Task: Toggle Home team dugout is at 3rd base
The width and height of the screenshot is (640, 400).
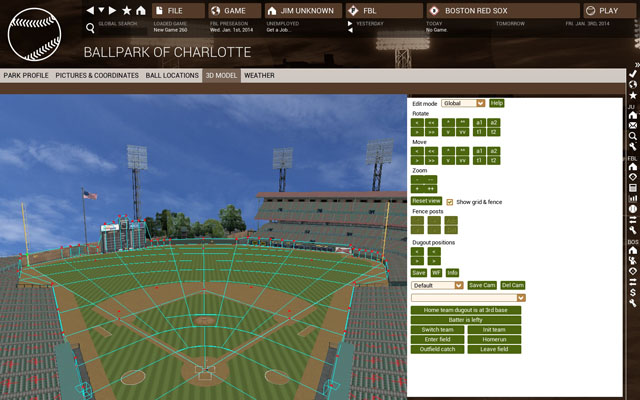Action: tap(466, 310)
